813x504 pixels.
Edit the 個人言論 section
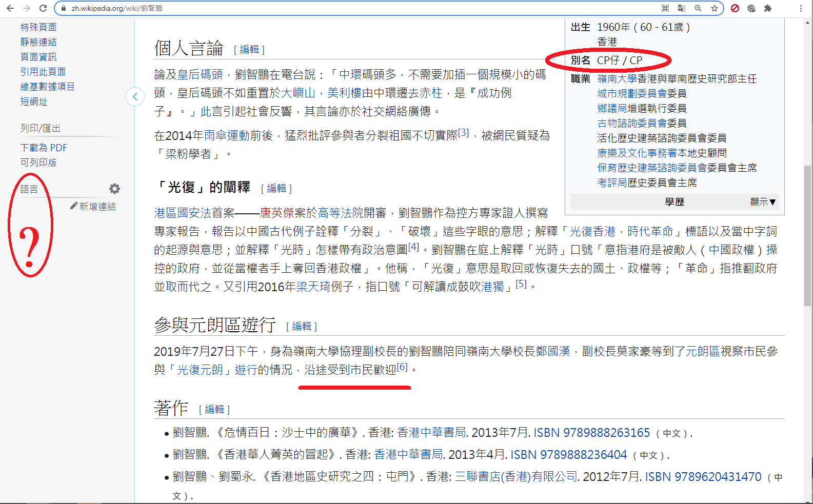coord(249,49)
